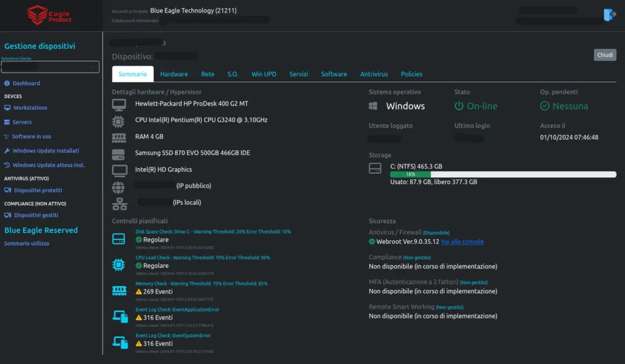Click the Windows logo icon under Sistema operativo

point(373,106)
